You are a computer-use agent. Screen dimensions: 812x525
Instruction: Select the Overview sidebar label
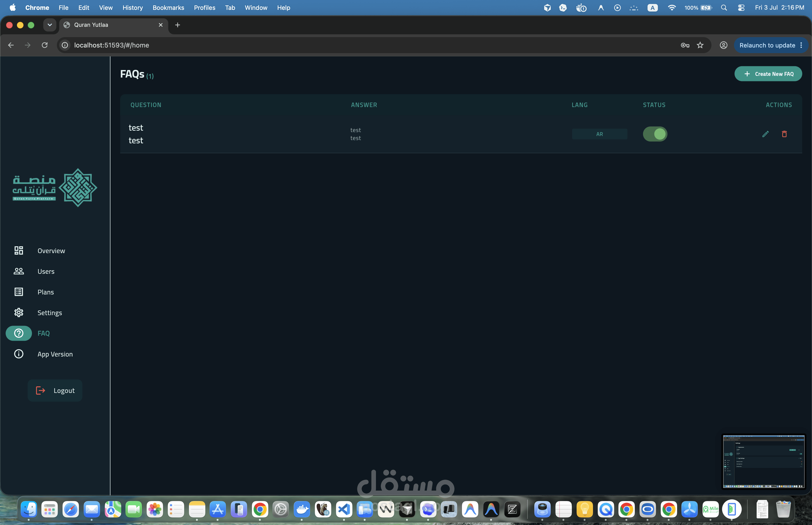tap(51, 251)
